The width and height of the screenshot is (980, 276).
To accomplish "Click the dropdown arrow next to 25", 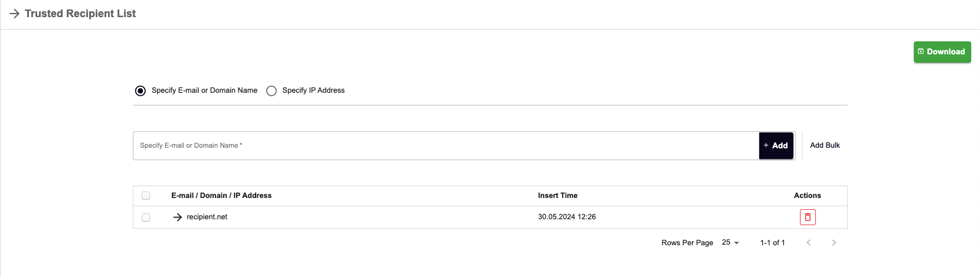I will point(736,243).
